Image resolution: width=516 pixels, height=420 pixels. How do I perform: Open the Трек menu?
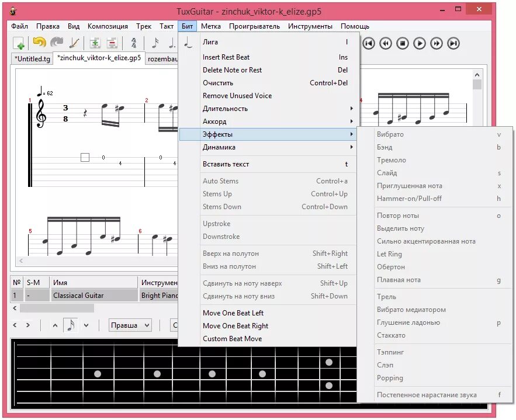144,26
